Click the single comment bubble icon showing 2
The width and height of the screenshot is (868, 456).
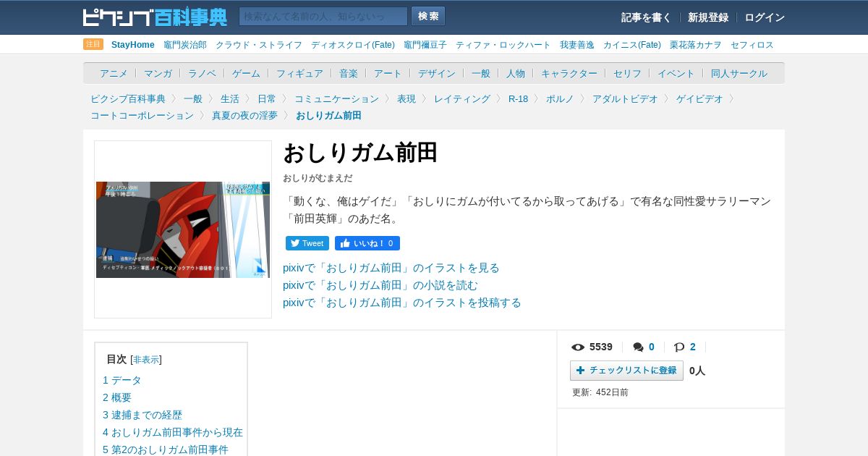[x=679, y=347]
